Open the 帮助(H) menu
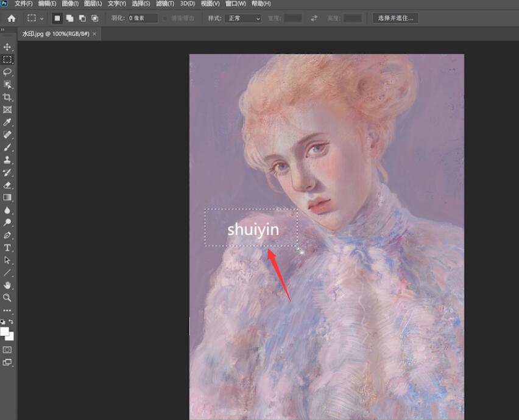 (261, 4)
